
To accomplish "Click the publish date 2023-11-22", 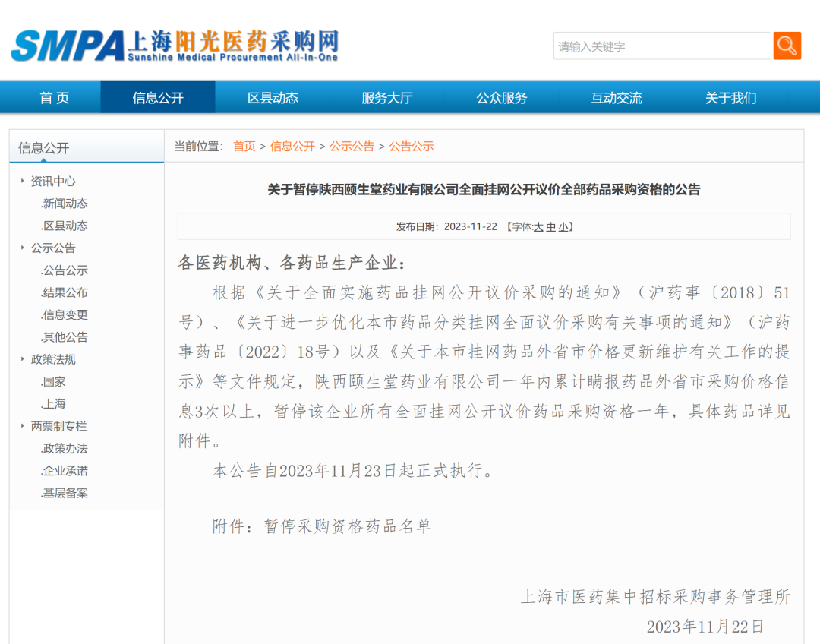I will pos(471,226).
